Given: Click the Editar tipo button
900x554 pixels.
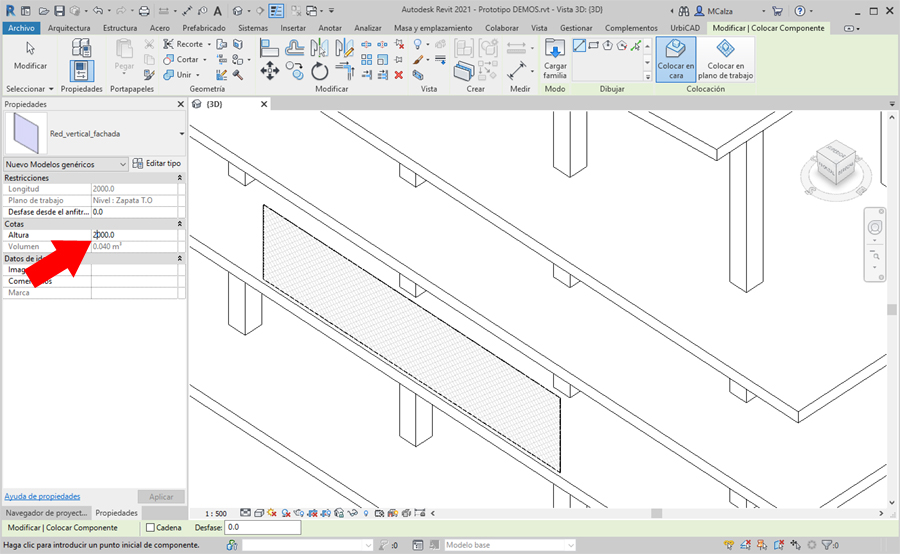Looking at the screenshot, I should click(158, 163).
